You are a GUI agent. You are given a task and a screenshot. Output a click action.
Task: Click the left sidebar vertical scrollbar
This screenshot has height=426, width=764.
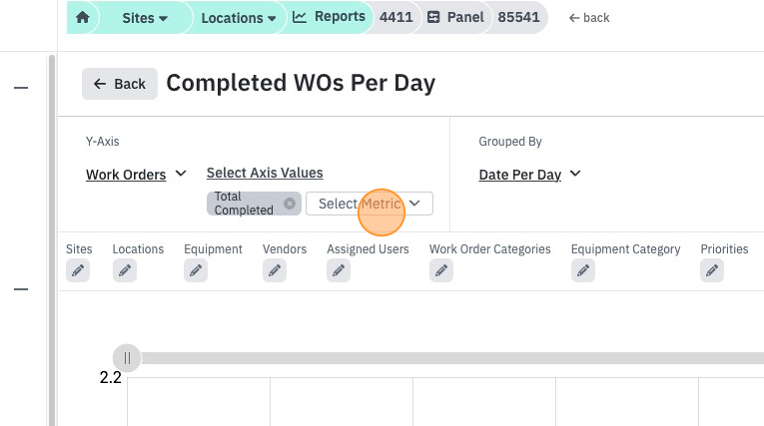point(52,240)
